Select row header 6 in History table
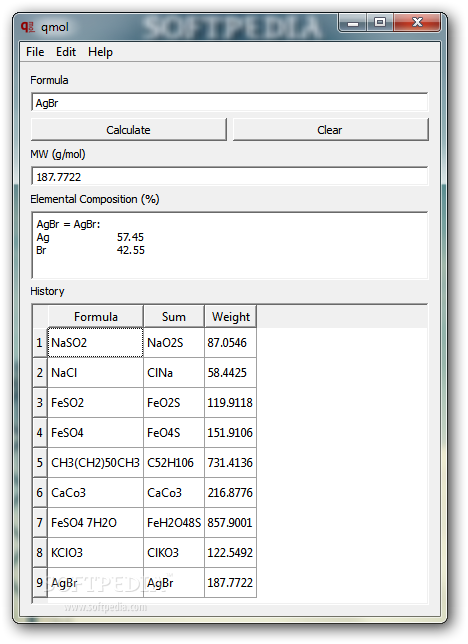Viewport: 468px width, 644px height. [40, 492]
